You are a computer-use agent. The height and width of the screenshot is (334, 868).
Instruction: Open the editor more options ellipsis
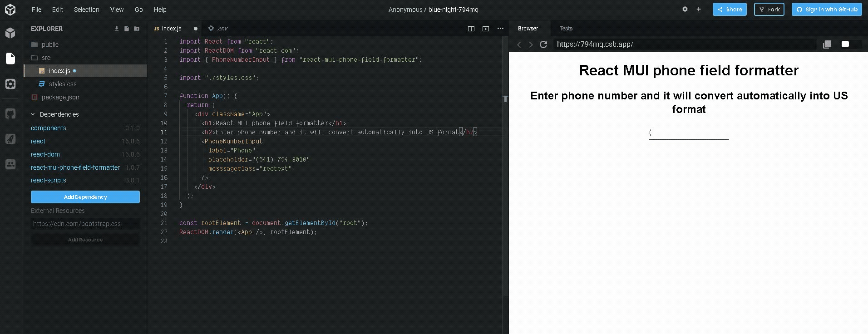coord(500,29)
